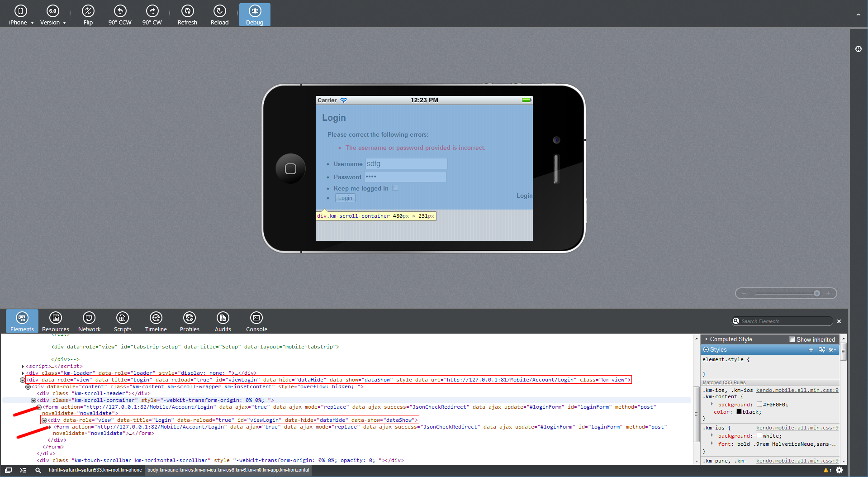Select the body.km-pane breadcrumb

click(x=228, y=470)
